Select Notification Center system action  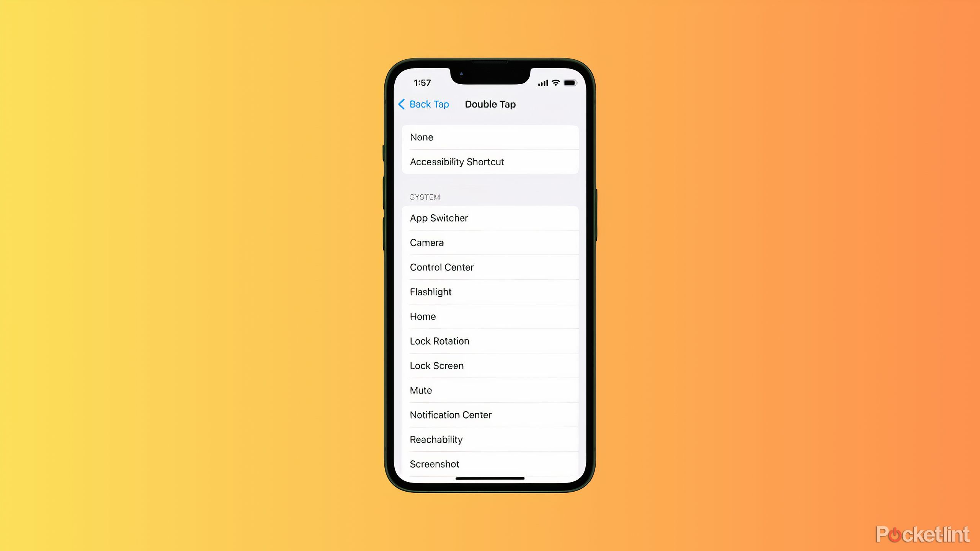pos(489,414)
